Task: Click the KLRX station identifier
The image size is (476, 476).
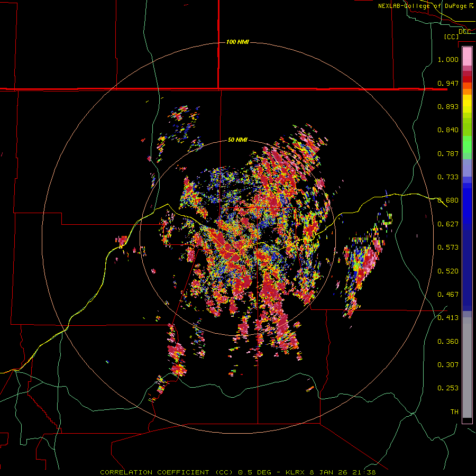Action: coord(296,472)
